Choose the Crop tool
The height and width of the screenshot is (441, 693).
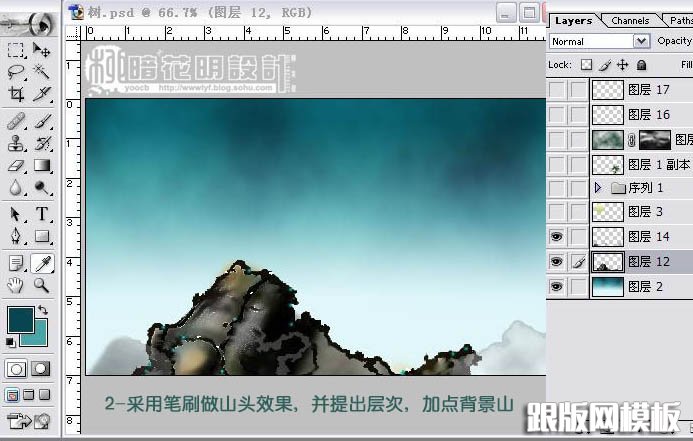tap(16, 95)
